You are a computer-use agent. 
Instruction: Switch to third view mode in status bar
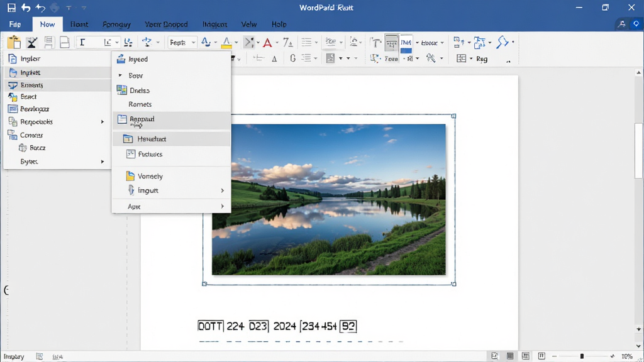click(x=526, y=356)
